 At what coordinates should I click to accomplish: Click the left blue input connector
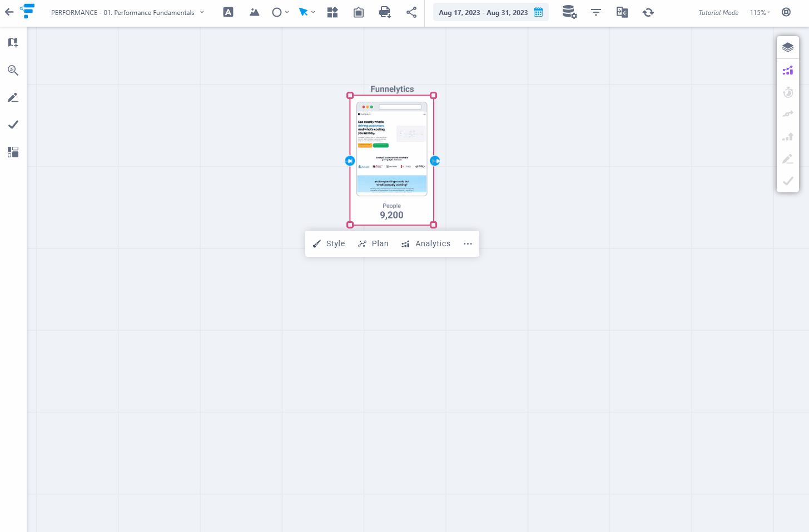(x=350, y=161)
